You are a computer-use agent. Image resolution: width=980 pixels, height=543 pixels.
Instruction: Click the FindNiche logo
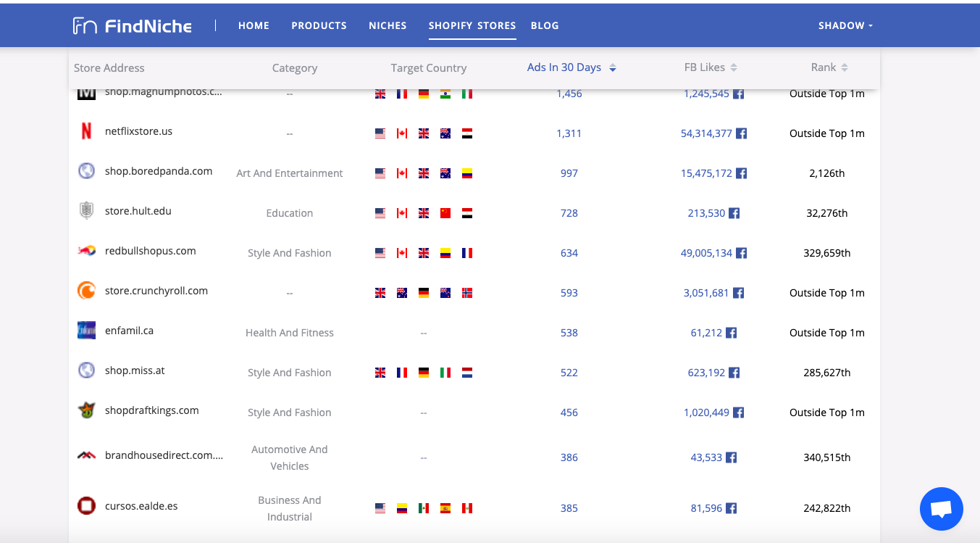(133, 26)
